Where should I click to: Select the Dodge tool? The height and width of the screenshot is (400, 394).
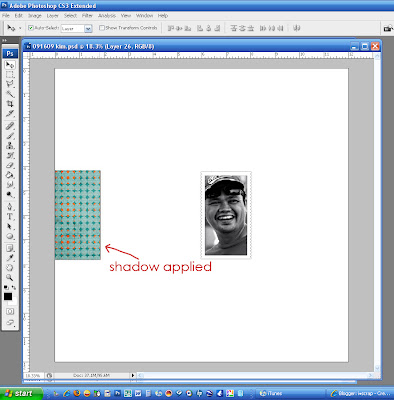(x=10, y=194)
